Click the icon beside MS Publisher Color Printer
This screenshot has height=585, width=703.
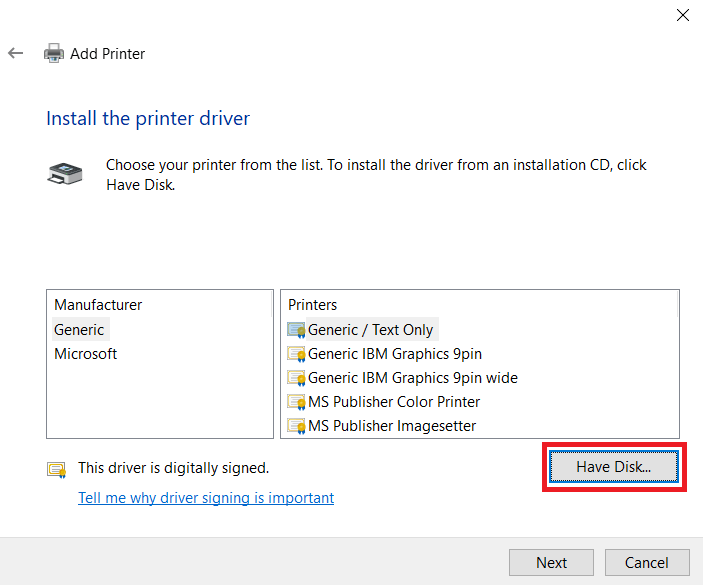pyautogui.click(x=296, y=402)
